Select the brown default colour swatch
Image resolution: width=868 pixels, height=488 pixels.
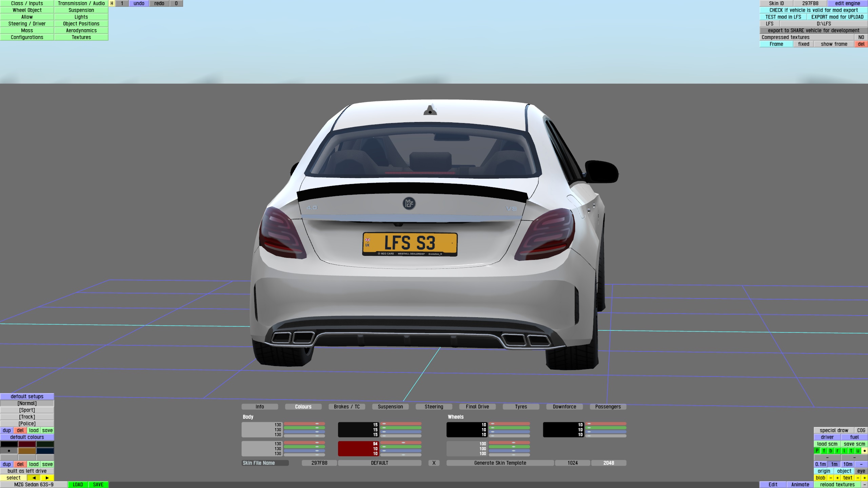27,451
